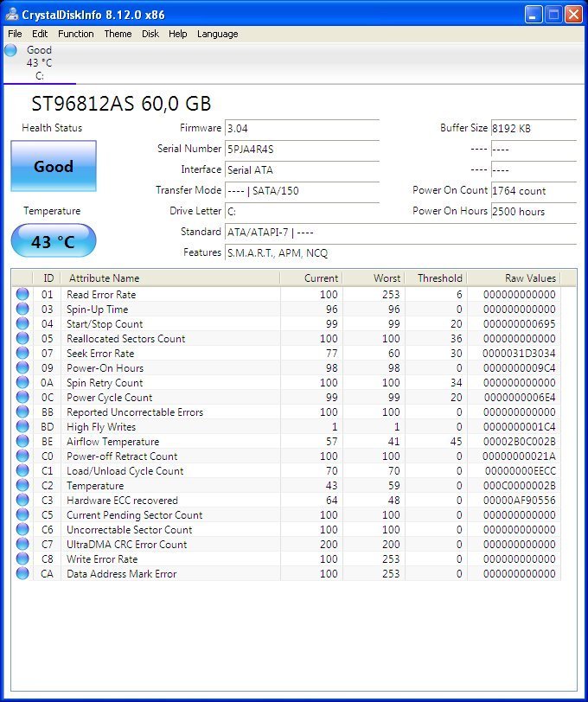This screenshot has height=702, width=588.
Task: Open the Help menu
Action: (x=177, y=34)
